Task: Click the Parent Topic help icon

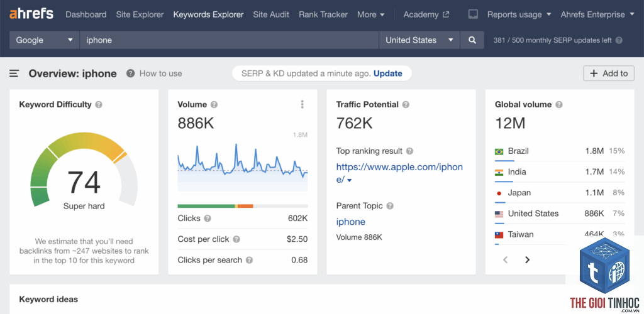Action: pyautogui.click(x=390, y=206)
